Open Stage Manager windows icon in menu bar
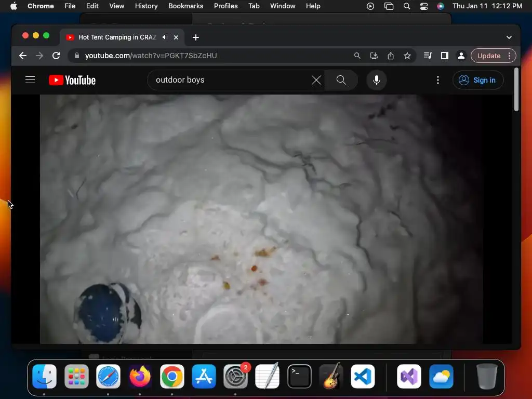The image size is (532, 399). [x=389, y=6]
